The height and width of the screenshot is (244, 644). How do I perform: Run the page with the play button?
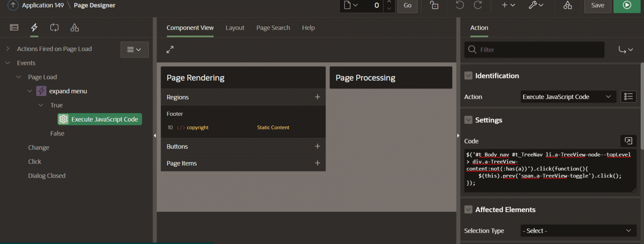point(626,6)
